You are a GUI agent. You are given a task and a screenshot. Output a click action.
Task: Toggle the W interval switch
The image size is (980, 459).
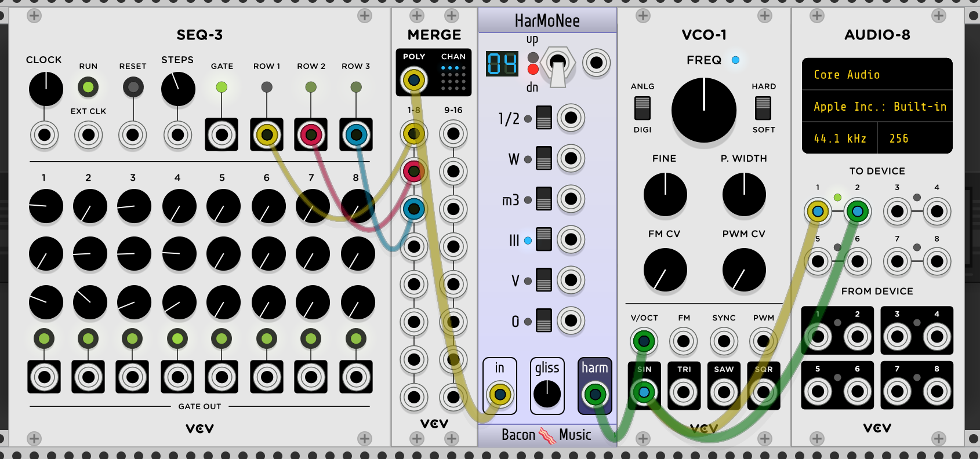(544, 158)
